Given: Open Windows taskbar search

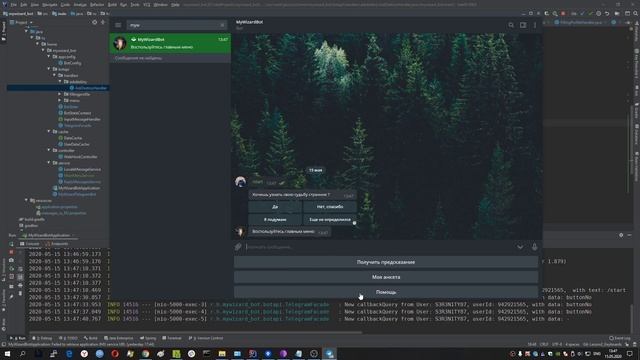Looking at the screenshot, I should pos(23,353).
